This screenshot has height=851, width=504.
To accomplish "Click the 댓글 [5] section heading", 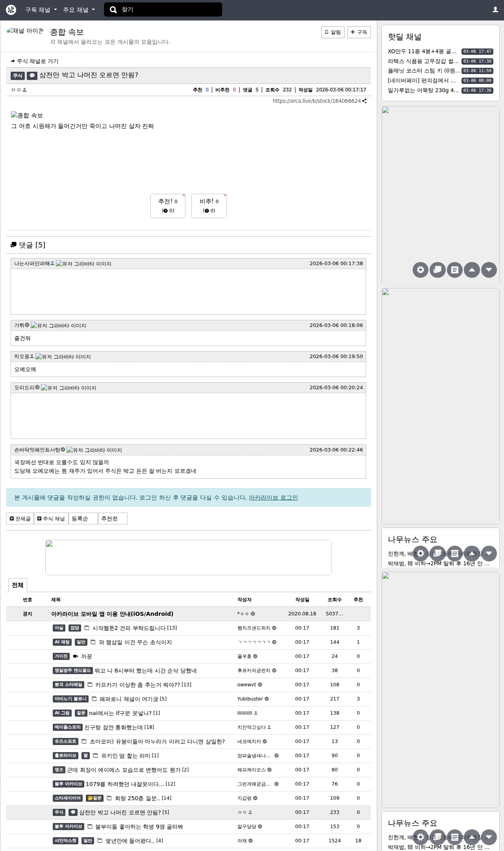I will coord(28,245).
